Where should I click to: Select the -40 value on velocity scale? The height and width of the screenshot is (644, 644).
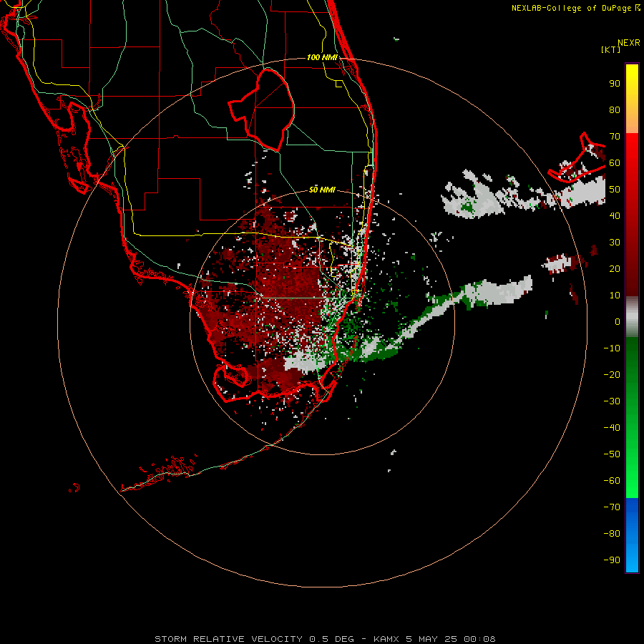point(612,428)
